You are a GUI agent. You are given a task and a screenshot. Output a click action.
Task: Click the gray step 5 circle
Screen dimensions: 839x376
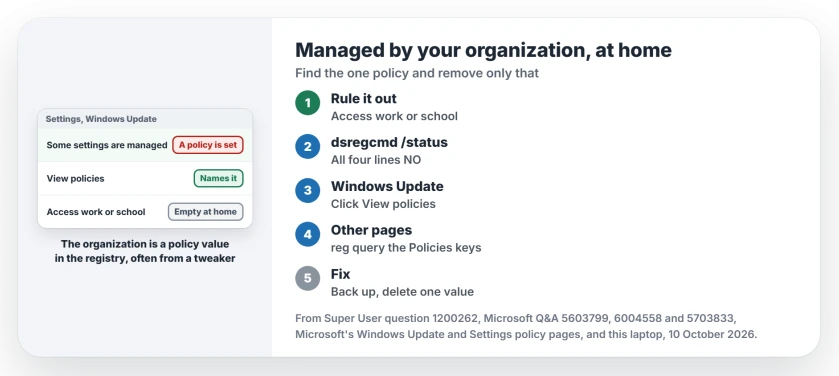[308, 278]
